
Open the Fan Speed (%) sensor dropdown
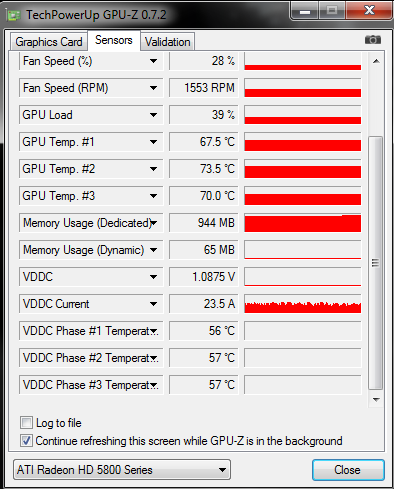(x=153, y=61)
